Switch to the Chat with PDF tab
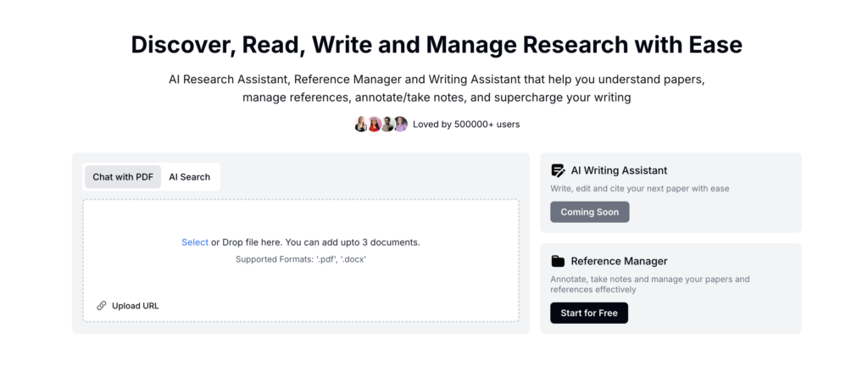Viewport: 868px width, 366px height. 123,177
